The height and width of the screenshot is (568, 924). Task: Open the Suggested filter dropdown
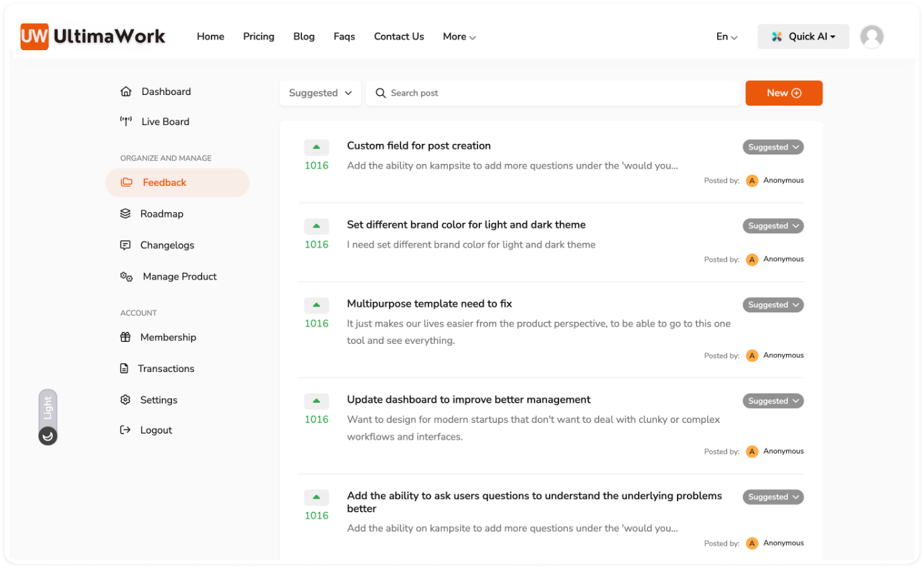coord(320,93)
